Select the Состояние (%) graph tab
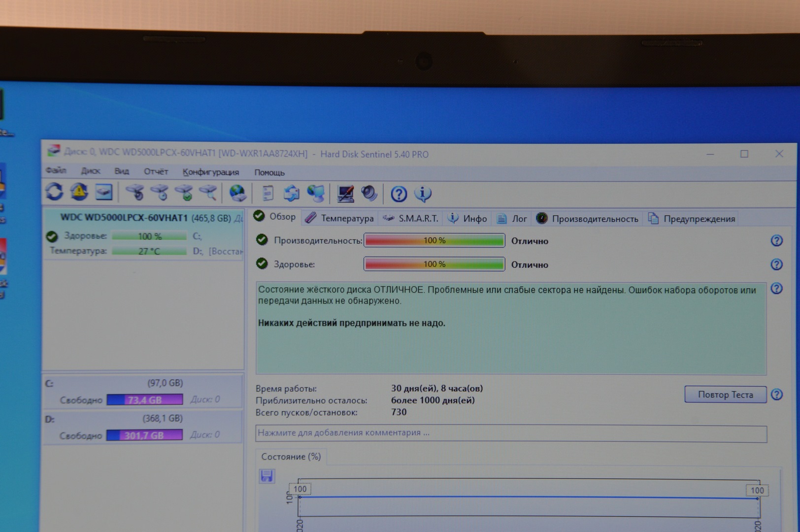The image size is (800, 532). tap(291, 457)
